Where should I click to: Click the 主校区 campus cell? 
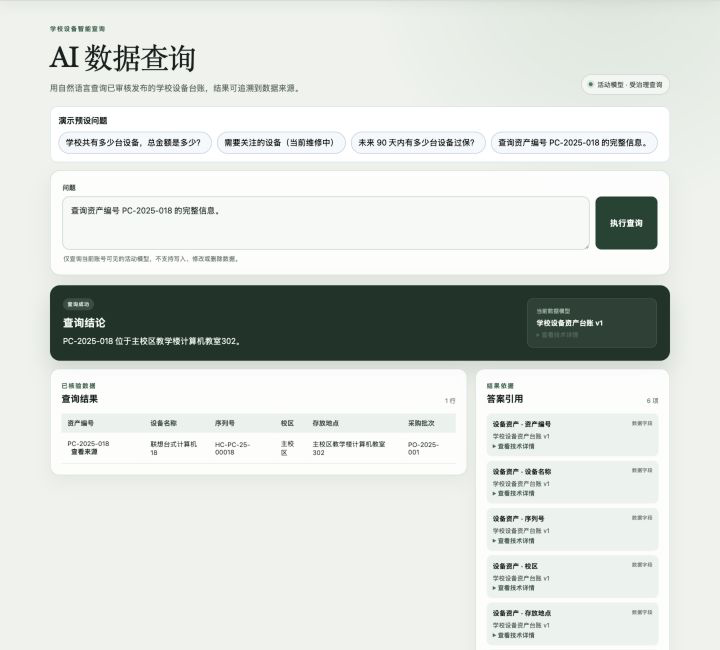pyautogui.click(x=287, y=448)
